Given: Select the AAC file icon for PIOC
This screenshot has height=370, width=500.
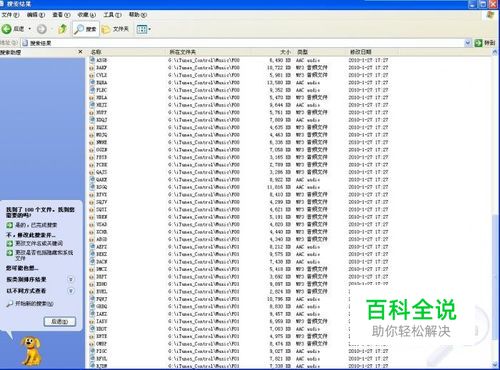Looking at the screenshot, I should click(x=92, y=351).
